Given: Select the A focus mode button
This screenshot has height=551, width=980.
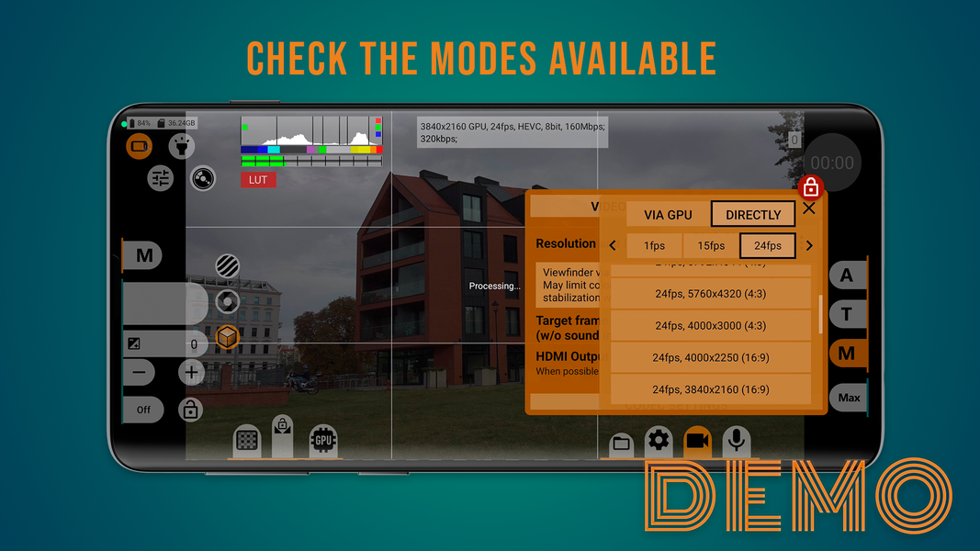Looking at the screenshot, I should coord(847,275).
